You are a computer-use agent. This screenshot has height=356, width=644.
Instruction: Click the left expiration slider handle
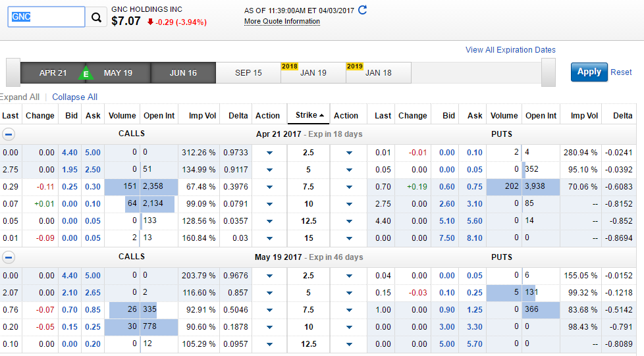pos(13,72)
